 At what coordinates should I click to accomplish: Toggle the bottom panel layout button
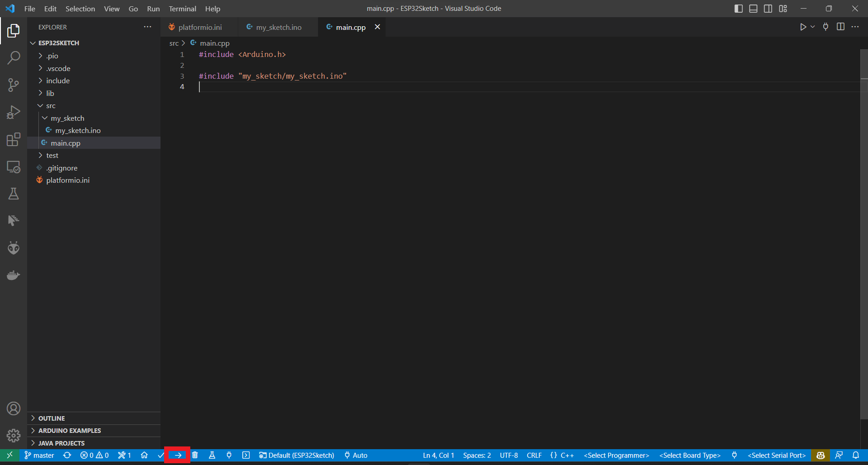pyautogui.click(x=753, y=9)
